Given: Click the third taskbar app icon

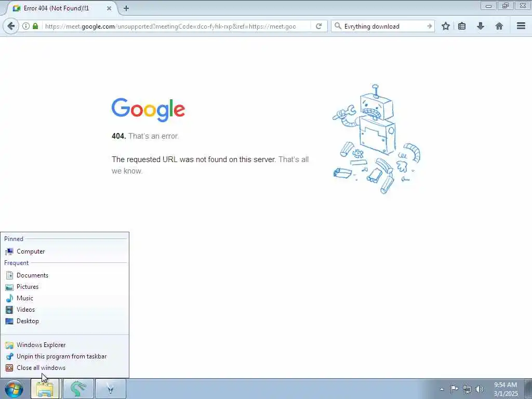Looking at the screenshot, I should pos(110,389).
